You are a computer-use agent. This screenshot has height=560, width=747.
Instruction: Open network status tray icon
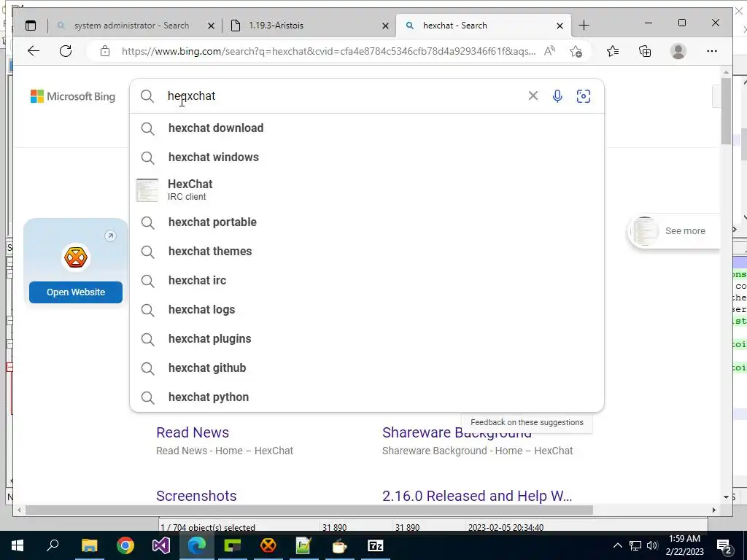(x=635, y=545)
